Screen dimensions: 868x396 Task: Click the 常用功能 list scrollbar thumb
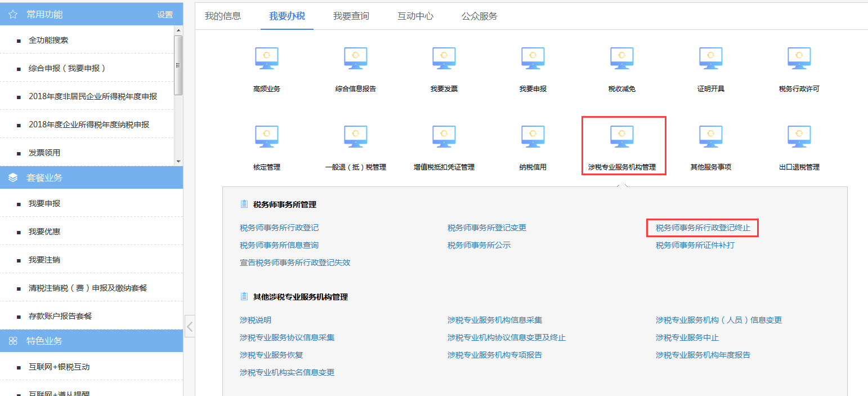[x=178, y=65]
